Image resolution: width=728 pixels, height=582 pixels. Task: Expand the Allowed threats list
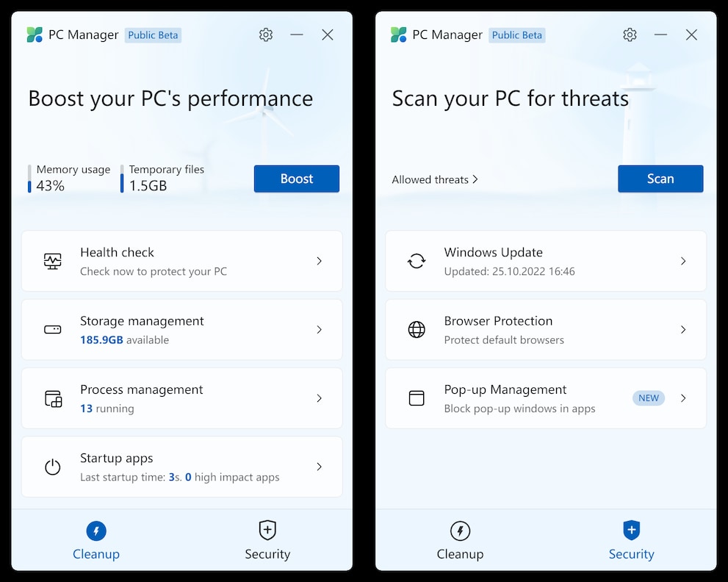point(435,179)
